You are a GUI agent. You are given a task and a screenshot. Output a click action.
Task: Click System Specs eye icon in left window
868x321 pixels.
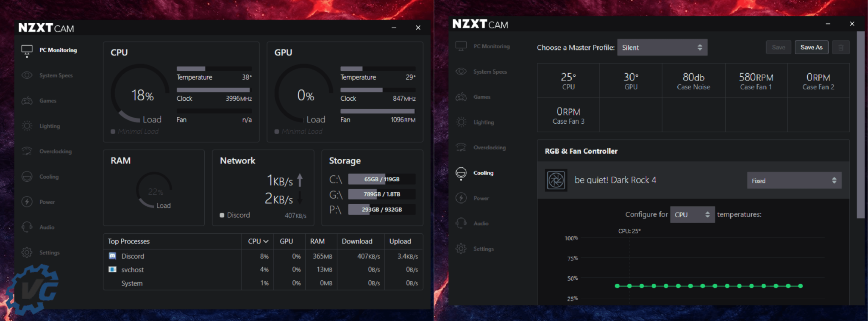pyautogui.click(x=27, y=75)
